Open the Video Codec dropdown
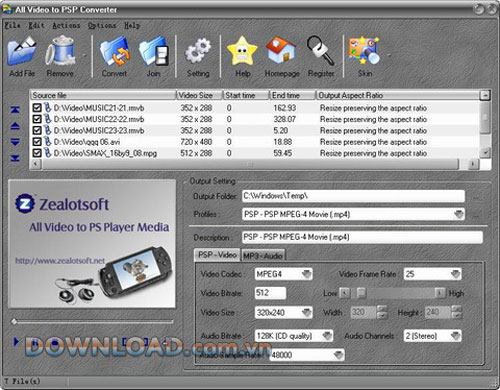This screenshot has width=500, height=390. coord(306,274)
